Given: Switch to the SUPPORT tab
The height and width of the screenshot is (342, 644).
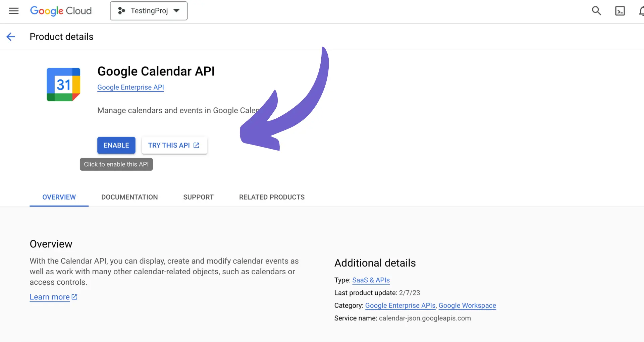Looking at the screenshot, I should coord(198,197).
